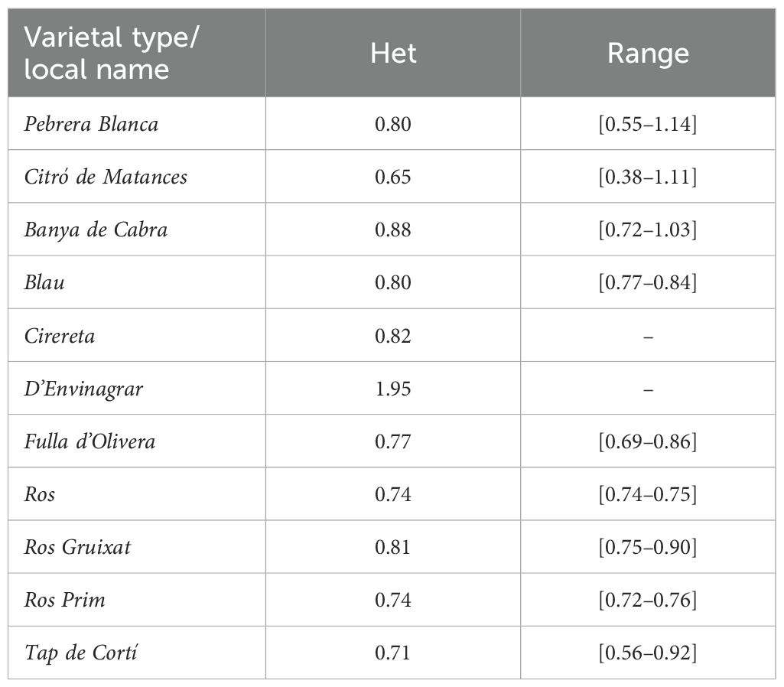Screen dimensions: 784x687
Task: Click the Pebrera Blanca row name
Action: [x=91, y=124]
